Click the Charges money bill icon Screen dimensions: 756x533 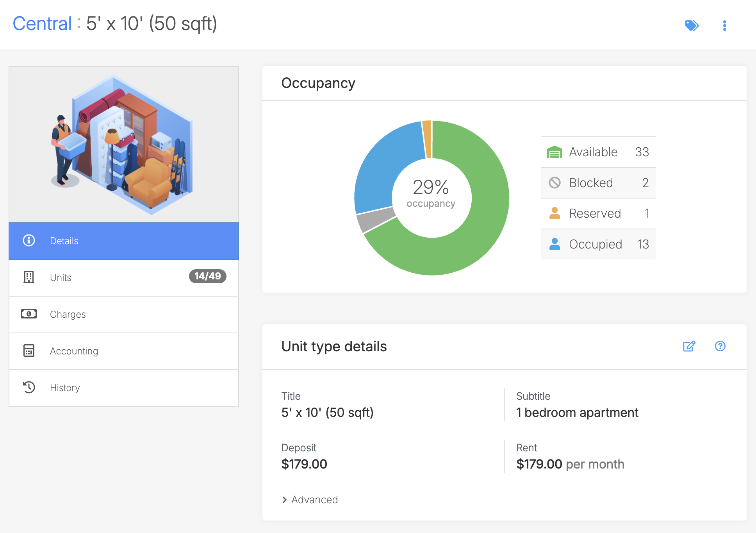pos(29,314)
